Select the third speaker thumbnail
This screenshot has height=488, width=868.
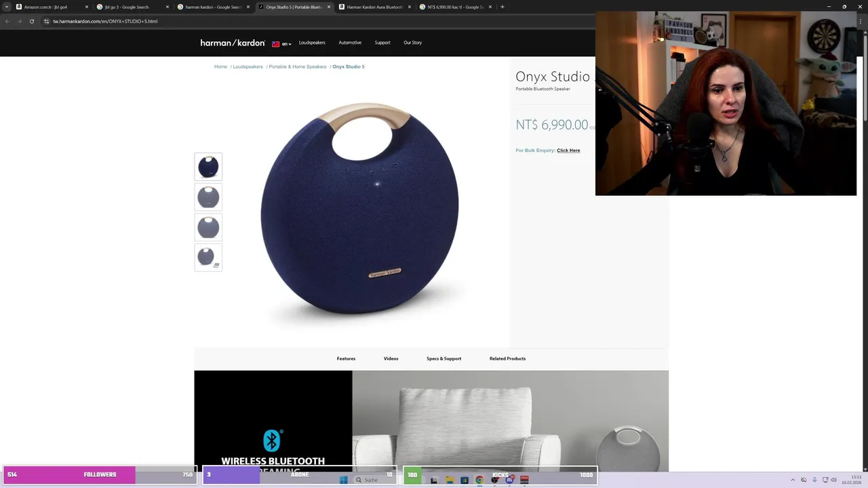click(x=208, y=227)
